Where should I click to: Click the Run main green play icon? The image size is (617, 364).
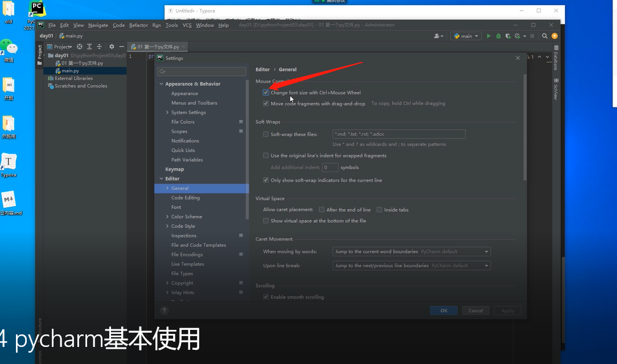click(x=489, y=36)
